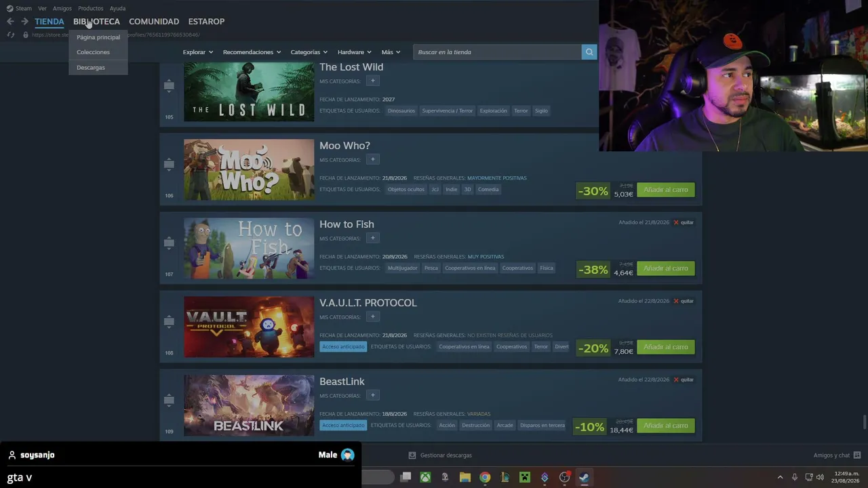Click the Objetos ocultos tag
868x488 pixels.
(406, 190)
